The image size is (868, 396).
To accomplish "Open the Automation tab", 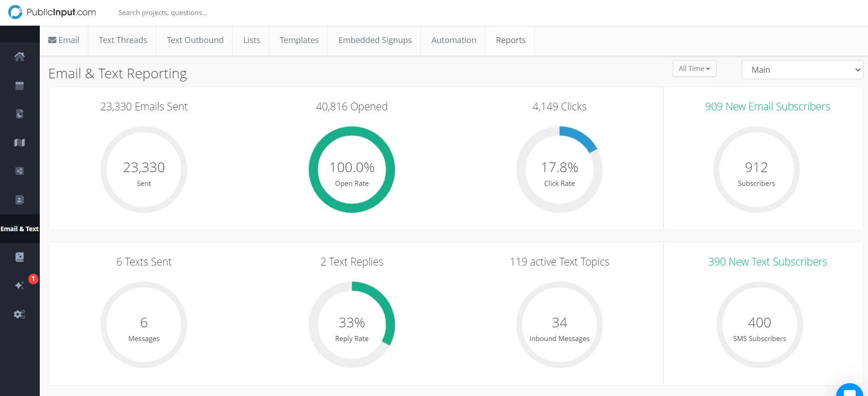I will tap(453, 40).
